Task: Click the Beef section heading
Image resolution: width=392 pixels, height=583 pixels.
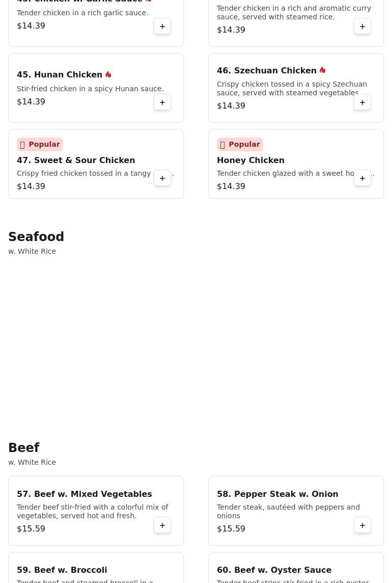Action: tap(24, 447)
